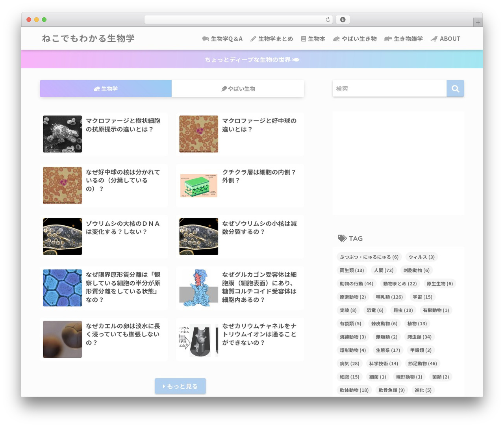This screenshot has width=504, height=427.
Task: Click the もっと見る button
Action: (180, 386)
